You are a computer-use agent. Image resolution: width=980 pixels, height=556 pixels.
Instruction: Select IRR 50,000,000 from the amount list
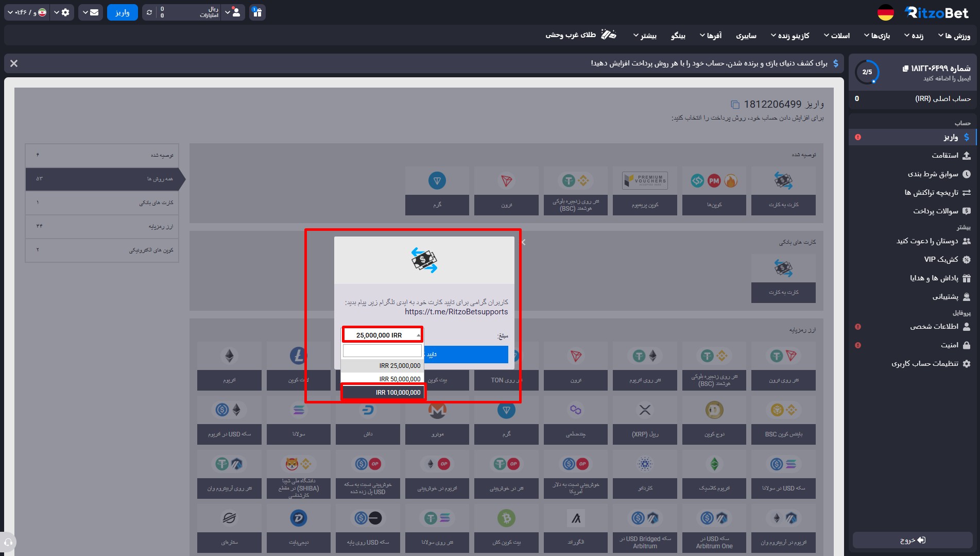pos(383,379)
